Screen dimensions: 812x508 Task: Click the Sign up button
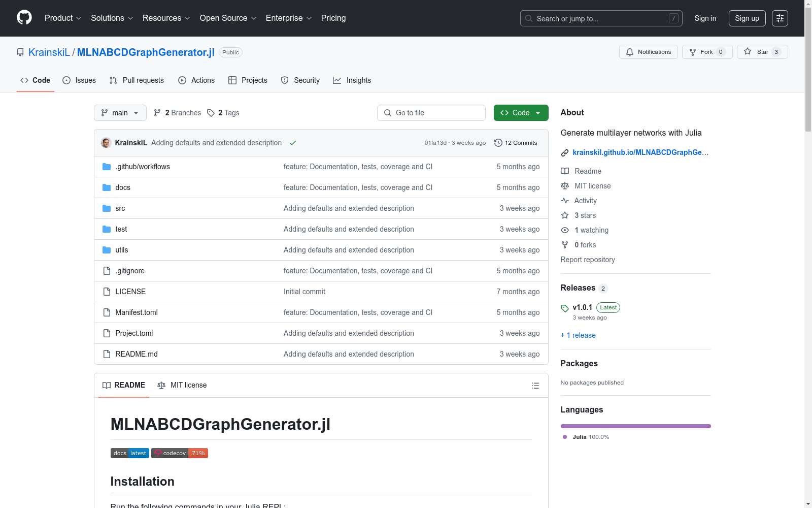click(x=747, y=18)
